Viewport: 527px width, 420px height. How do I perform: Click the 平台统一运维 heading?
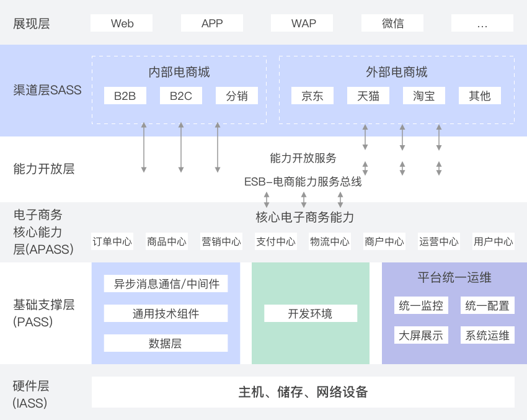pyautogui.click(x=454, y=277)
